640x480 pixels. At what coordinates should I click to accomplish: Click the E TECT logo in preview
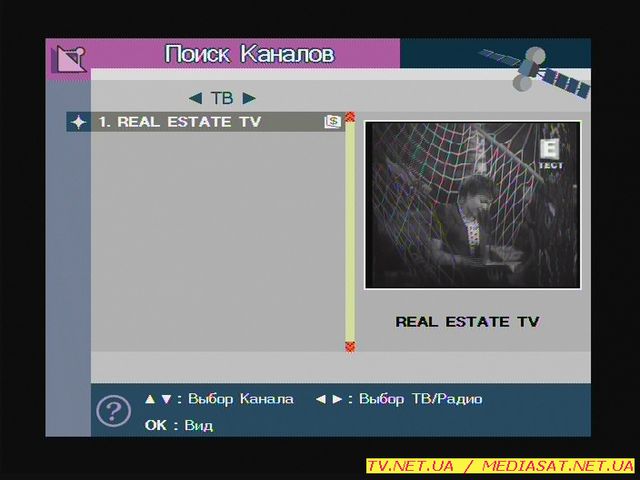pyautogui.click(x=550, y=154)
